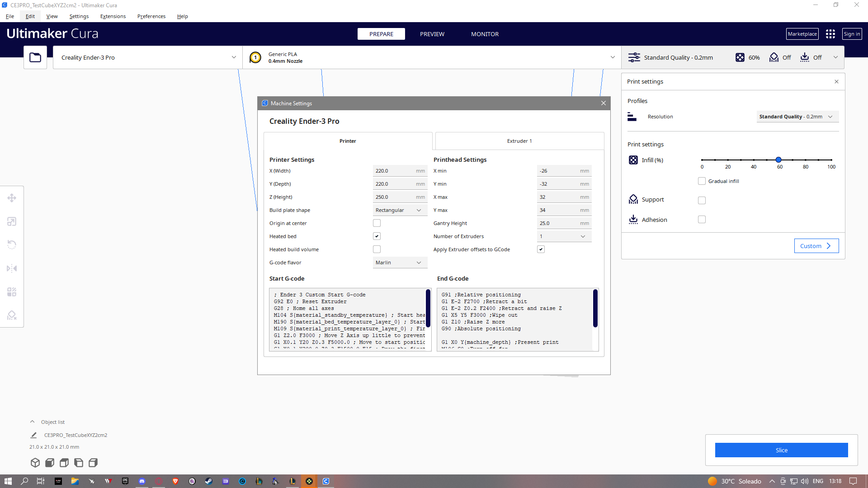Open the Ultimaker apps grid icon
Viewport: 868px width, 488px height.
click(830, 34)
